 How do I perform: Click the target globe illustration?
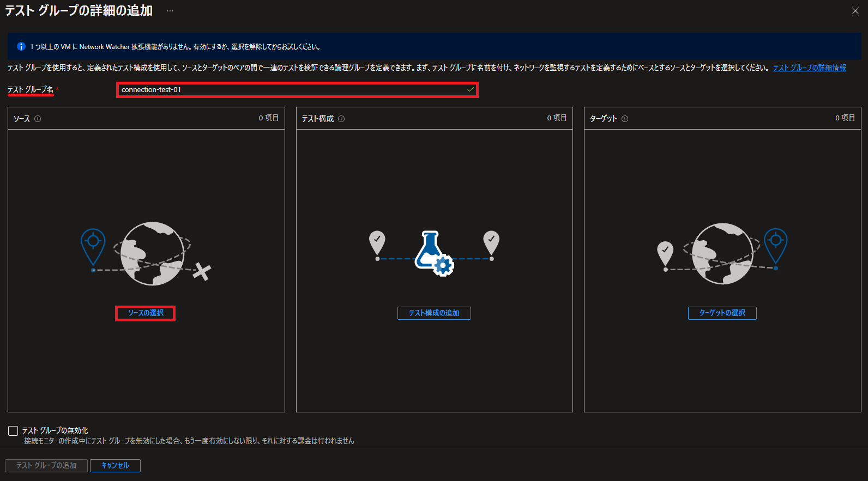point(722,253)
